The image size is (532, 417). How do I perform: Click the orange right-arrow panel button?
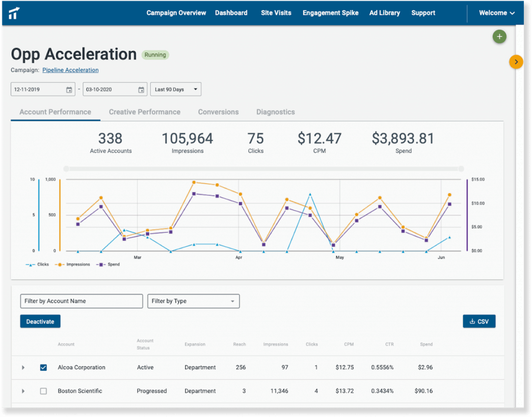pos(516,62)
